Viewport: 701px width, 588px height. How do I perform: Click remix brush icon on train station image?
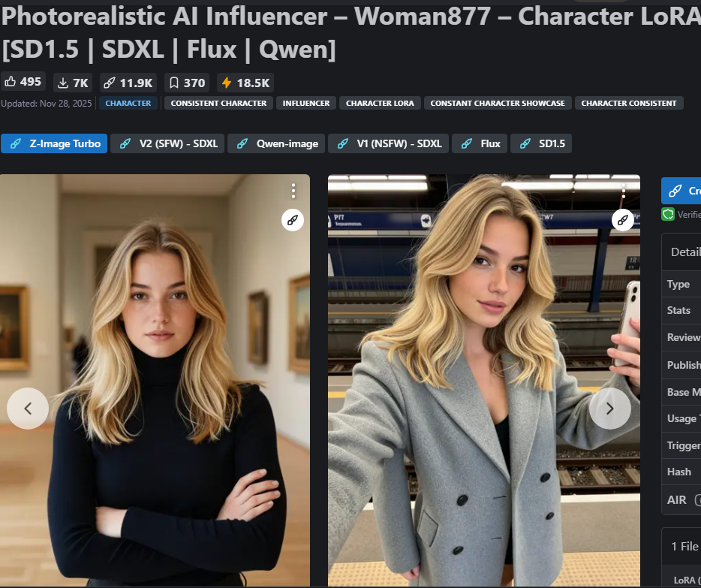coord(623,220)
